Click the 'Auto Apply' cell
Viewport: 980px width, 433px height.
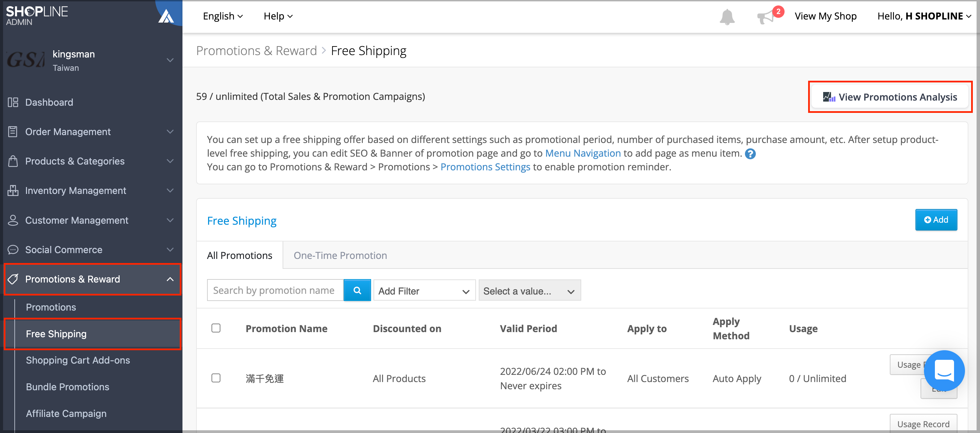point(736,378)
